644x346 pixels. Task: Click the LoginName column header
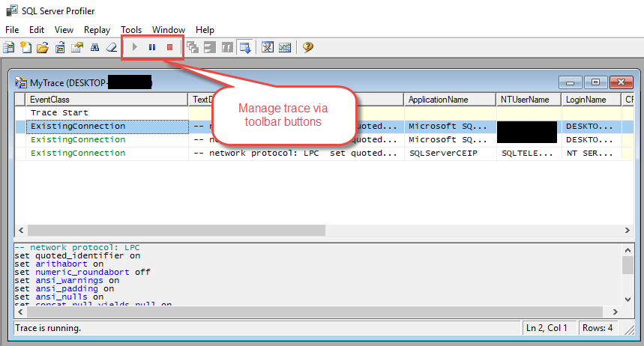coord(592,100)
